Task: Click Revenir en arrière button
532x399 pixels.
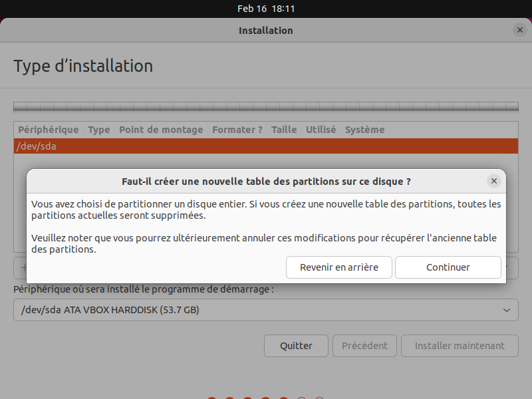Action: click(339, 267)
